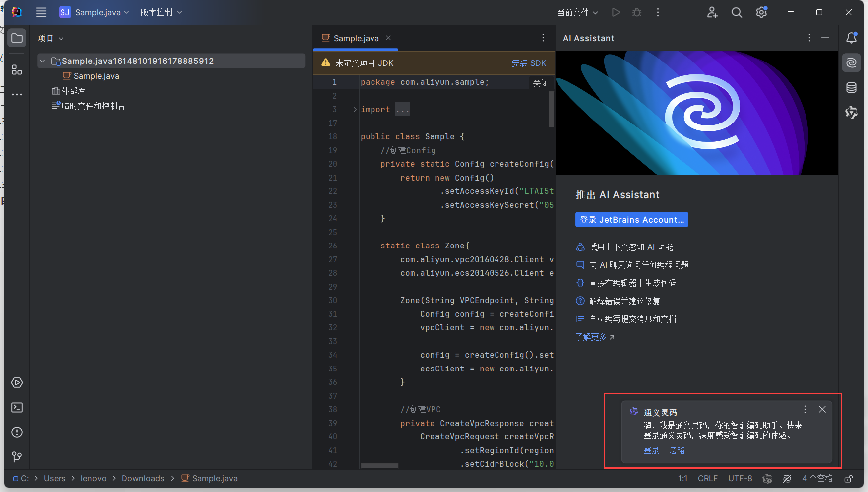The height and width of the screenshot is (492, 868).
Task: Open the Code With Me user icon
Action: [x=712, y=12]
